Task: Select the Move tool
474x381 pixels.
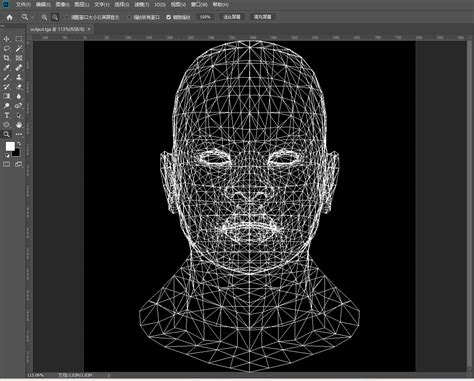Action: click(6, 39)
